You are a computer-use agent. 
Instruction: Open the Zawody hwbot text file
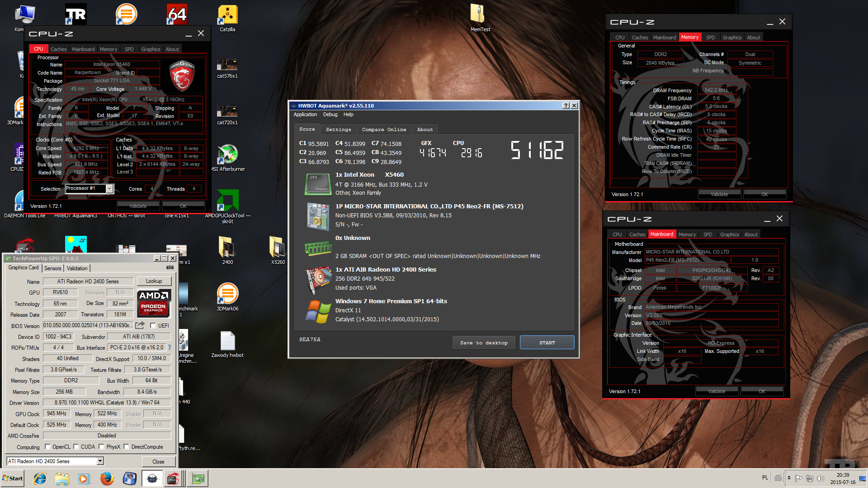coord(227,344)
